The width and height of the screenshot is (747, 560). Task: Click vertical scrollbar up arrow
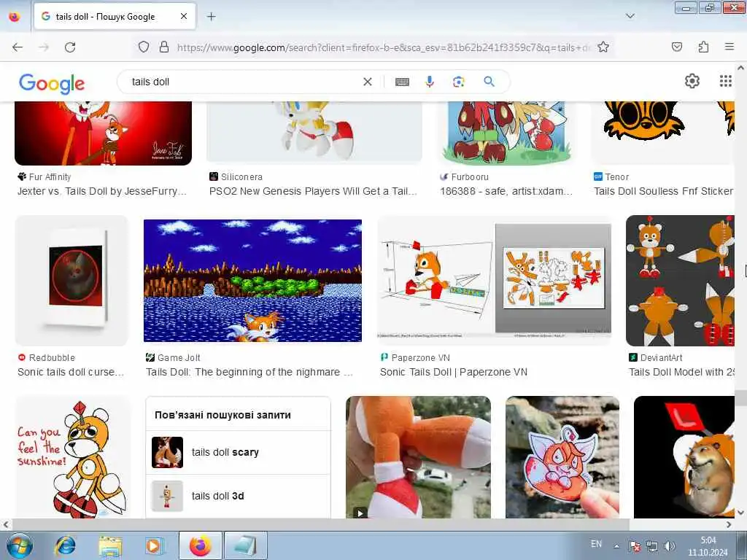point(741,68)
